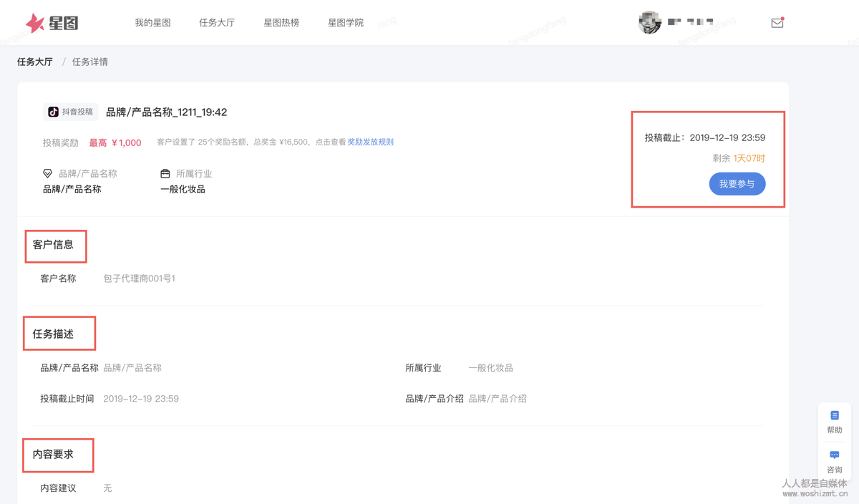The width and height of the screenshot is (859, 504).
Task: Open the 帮助 help icon
Action: click(x=834, y=416)
